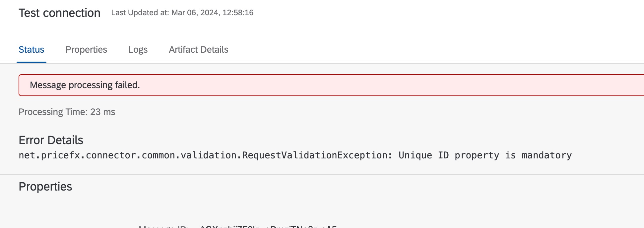The height and width of the screenshot is (228, 644).
Task: Click the "Processing Time:" label
Action: point(53,112)
